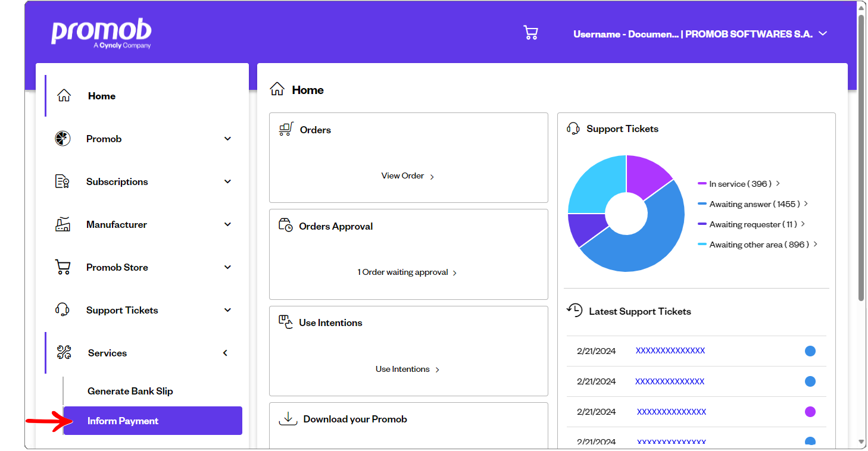Click the Download your Promob arrow icon
Image resolution: width=868 pixels, height=451 pixels.
tap(288, 419)
